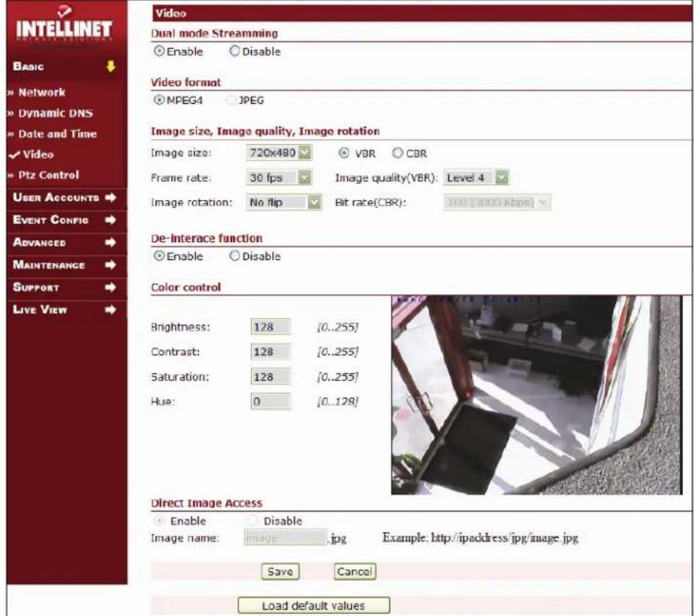Disable Direct Image Access
This screenshot has height=616, width=694.
coord(252,520)
